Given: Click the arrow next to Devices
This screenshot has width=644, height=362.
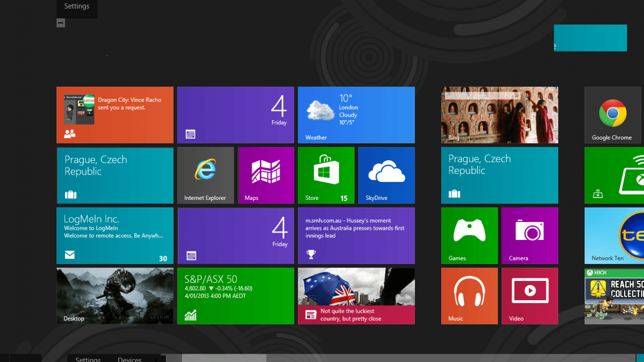Looking at the screenshot, I should (x=156, y=359).
